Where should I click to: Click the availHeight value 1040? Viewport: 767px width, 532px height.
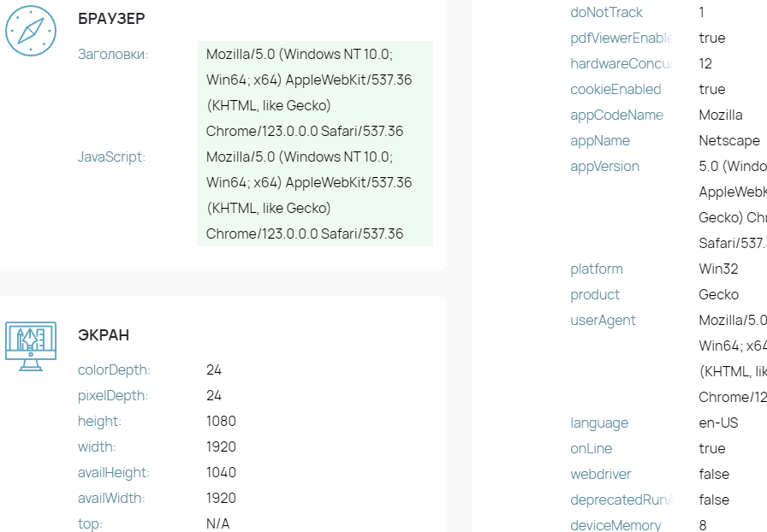[221, 472]
